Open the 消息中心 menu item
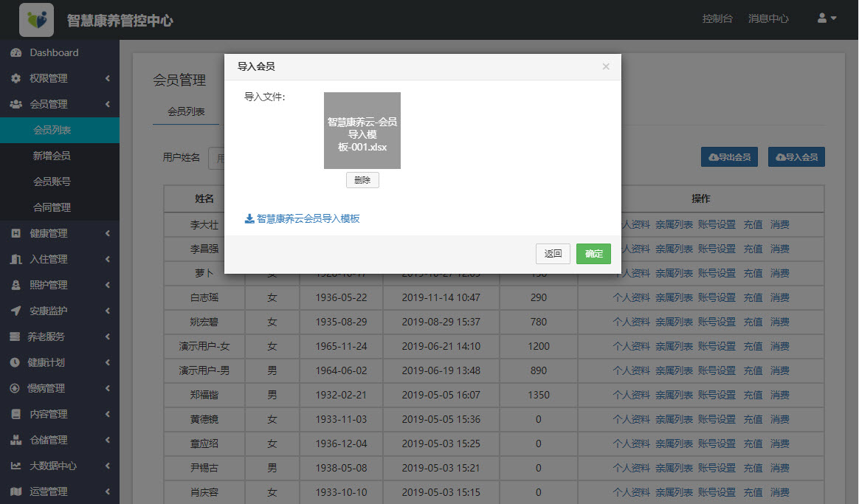 pyautogui.click(x=768, y=18)
